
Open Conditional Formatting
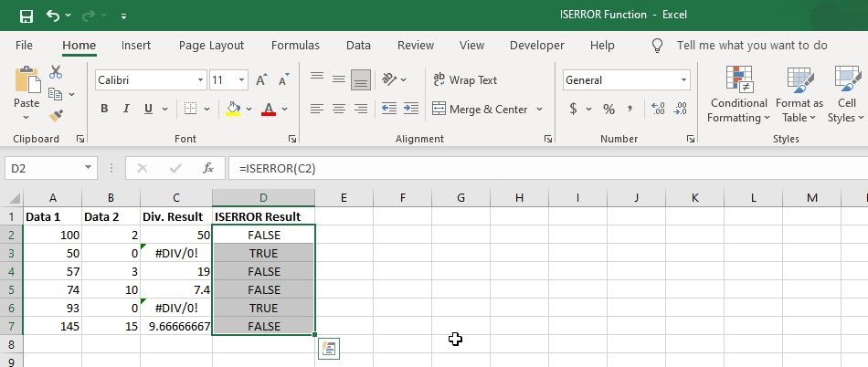tap(738, 94)
